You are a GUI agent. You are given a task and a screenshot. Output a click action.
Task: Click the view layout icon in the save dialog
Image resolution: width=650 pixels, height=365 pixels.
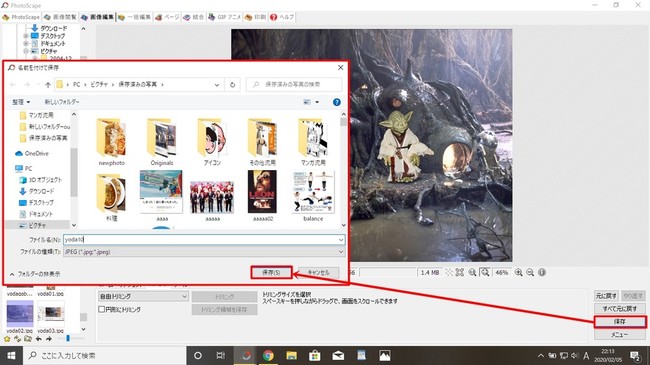[x=307, y=102]
